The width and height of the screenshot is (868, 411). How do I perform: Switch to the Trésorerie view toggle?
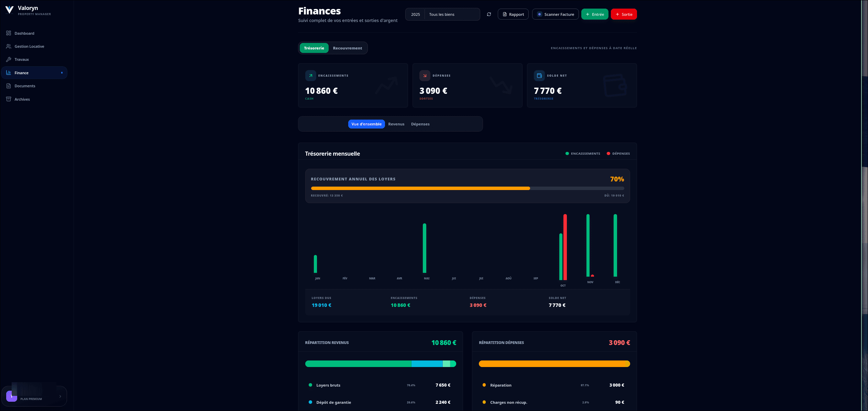(x=314, y=48)
